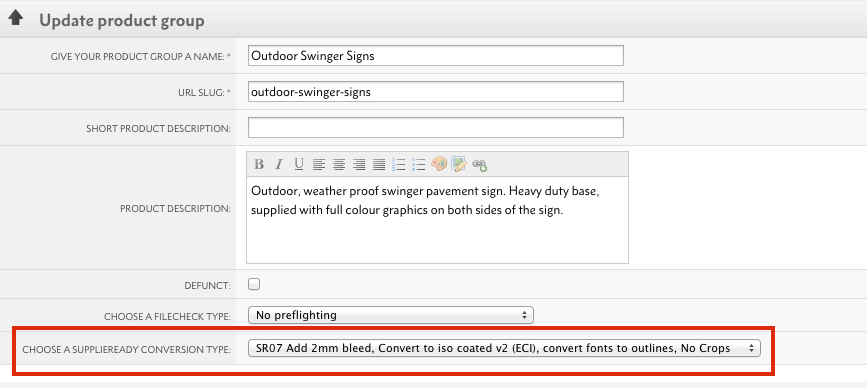Toggle underline formatting in description editor
This screenshot has height=388, width=867.
pos(299,164)
